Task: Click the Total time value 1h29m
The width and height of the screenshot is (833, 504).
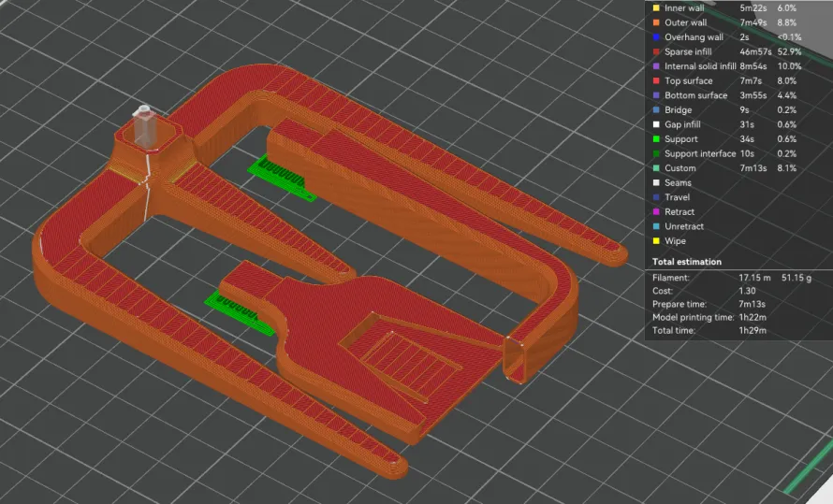Action: click(753, 331)
